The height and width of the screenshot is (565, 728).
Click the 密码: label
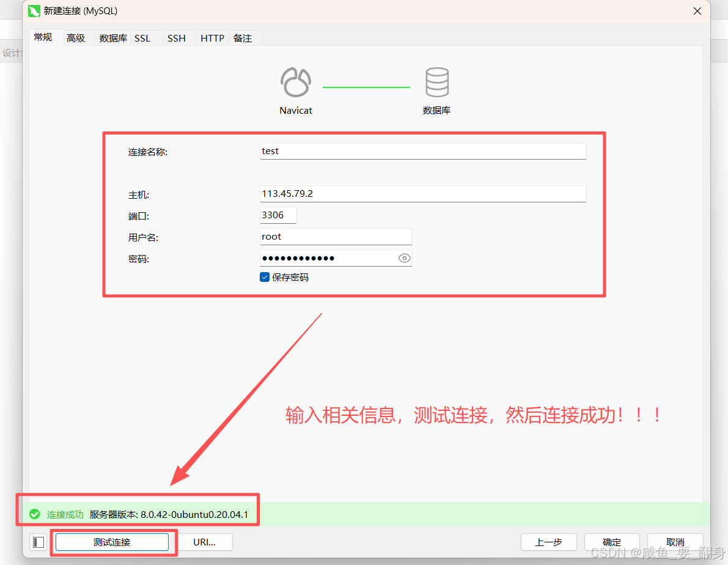pos(138,259)
